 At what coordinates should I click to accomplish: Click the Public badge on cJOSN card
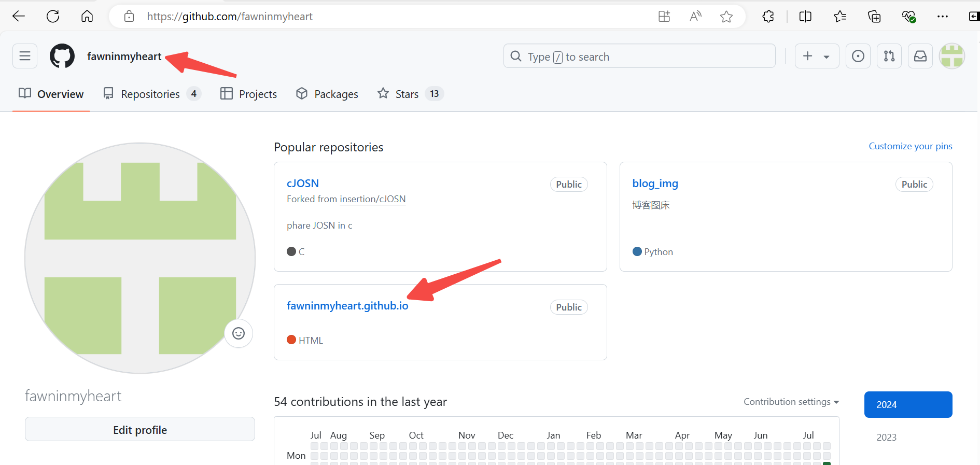569,185
